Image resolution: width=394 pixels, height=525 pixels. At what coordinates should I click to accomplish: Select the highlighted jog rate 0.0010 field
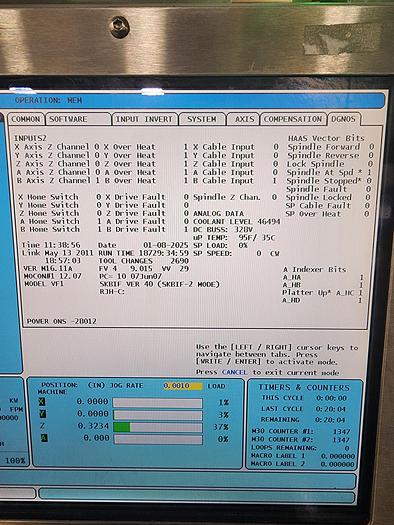[x=182, y=386]
